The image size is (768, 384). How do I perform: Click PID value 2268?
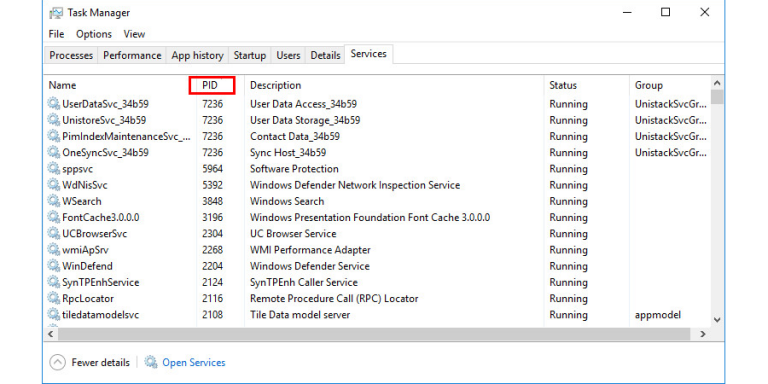212,250
